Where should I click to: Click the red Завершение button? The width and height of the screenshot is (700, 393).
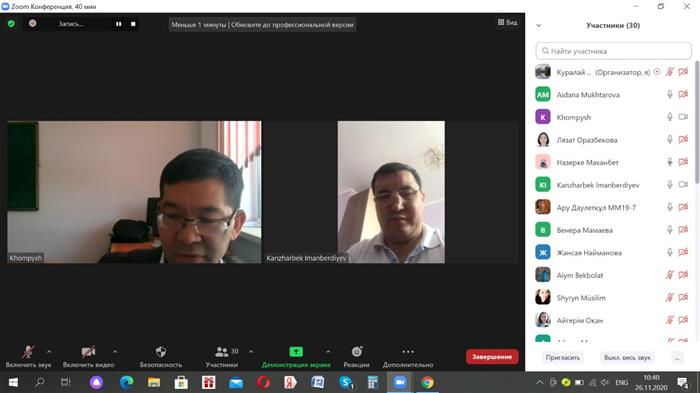pyautogui.click(x=492, y=357)
